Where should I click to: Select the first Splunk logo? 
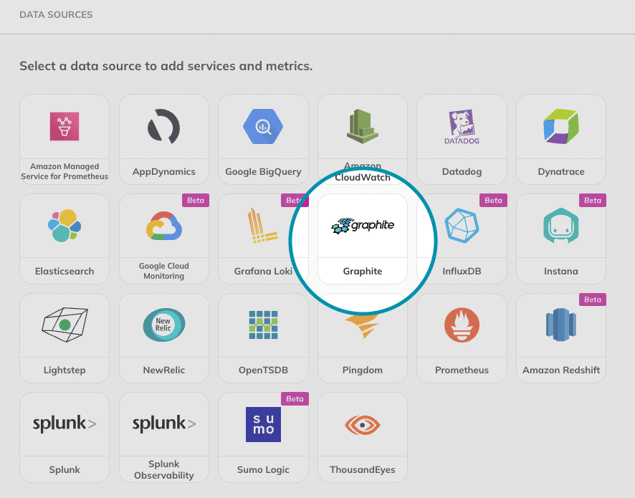pyautogui.click(x=64, y=424)
